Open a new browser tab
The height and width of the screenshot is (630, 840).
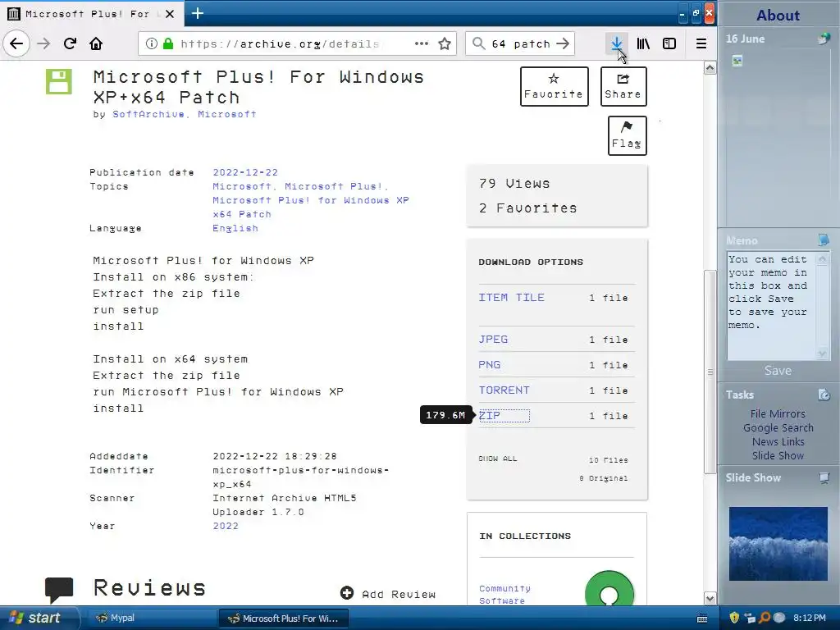coord(197,13)
